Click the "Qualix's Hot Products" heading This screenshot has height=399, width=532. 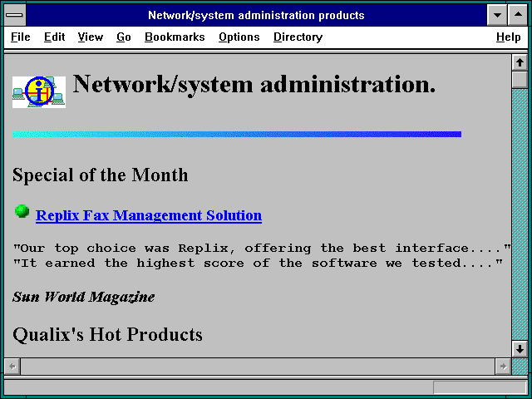(107, 334)
